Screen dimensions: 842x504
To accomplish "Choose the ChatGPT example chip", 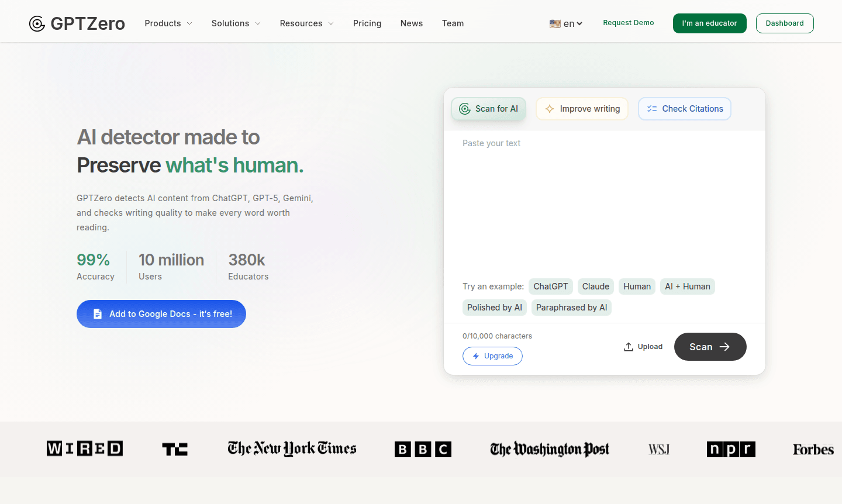I will point(550,286).
